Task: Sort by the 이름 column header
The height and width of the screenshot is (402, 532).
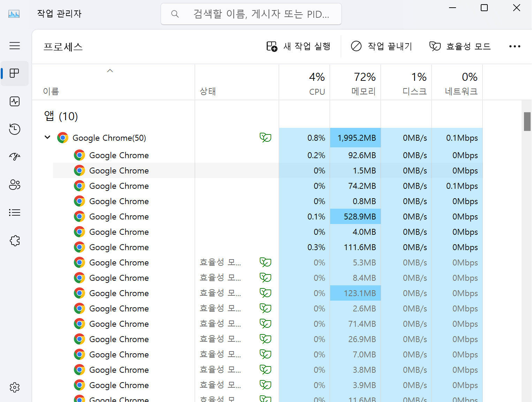Action: [x=113, y=83]
